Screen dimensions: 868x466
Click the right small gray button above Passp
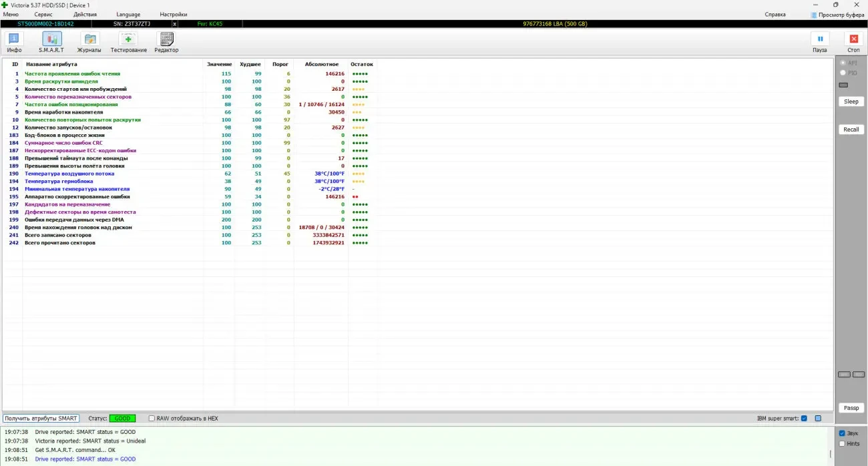tap(859, 375)
